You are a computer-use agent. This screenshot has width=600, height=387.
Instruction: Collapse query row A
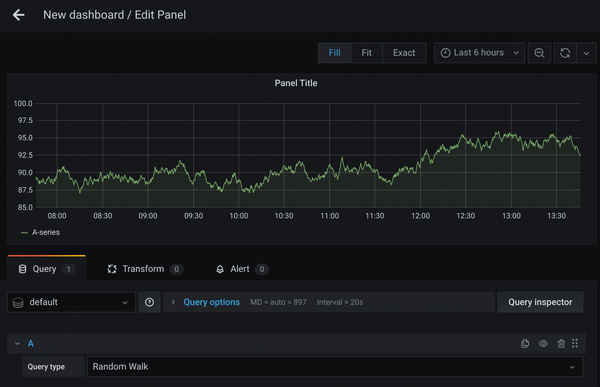tap(17, 344)
